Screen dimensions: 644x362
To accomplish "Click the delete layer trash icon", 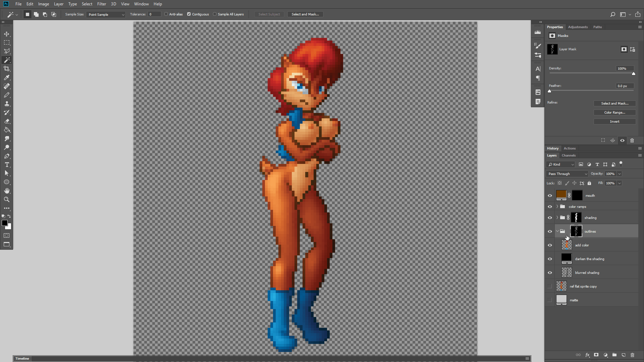I will [x=633, y=355].
